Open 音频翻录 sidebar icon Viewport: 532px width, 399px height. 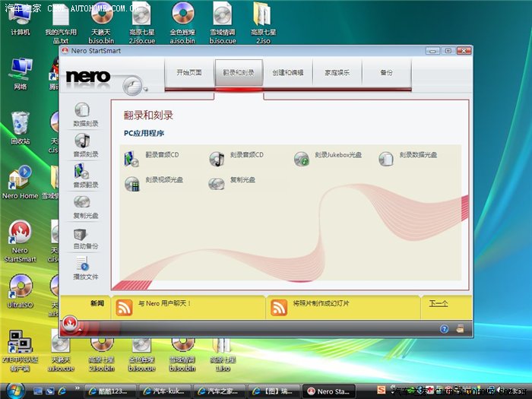81,171
